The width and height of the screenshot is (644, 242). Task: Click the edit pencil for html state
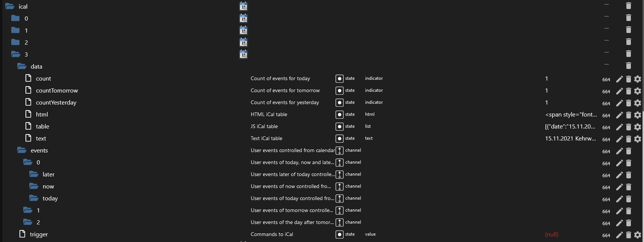point(619,115)
